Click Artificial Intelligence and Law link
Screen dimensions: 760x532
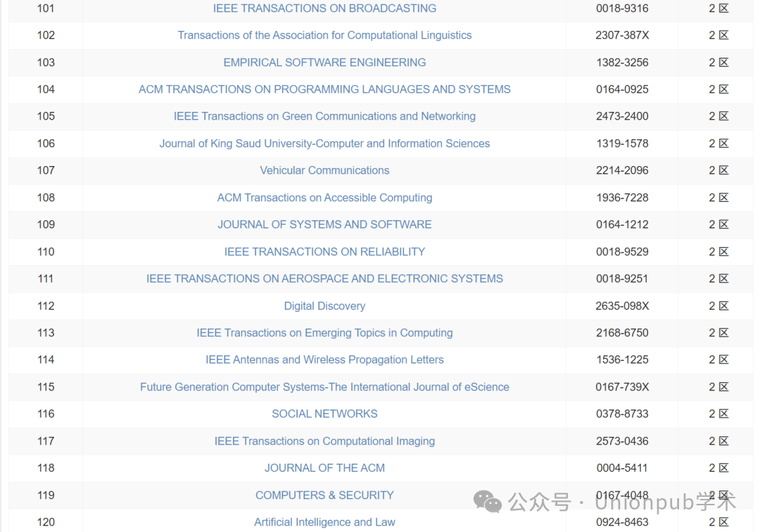(x=324, y=522)
